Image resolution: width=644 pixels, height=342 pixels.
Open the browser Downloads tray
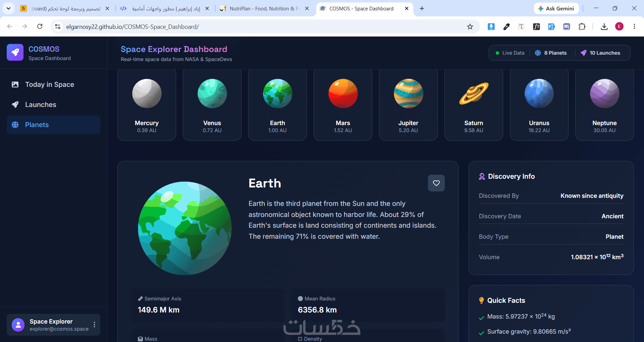click(604, 26)
